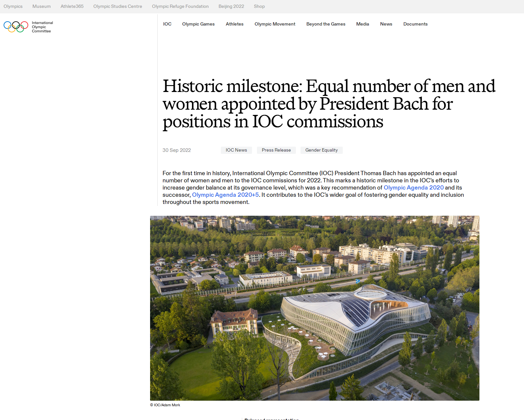Screen dimensions: 524x420
Task: Open the Olympic Movement menu
Action: pyautogui.click(x=275, y=24)
